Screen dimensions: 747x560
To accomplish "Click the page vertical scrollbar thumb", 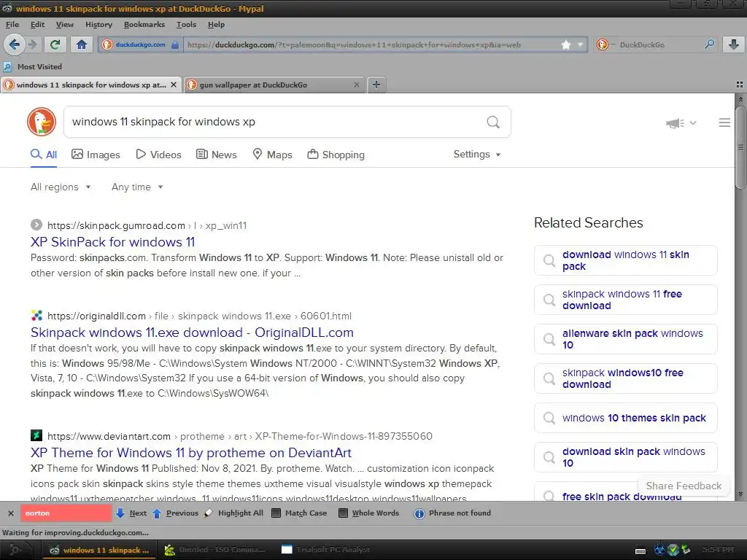I will (740, 147).
